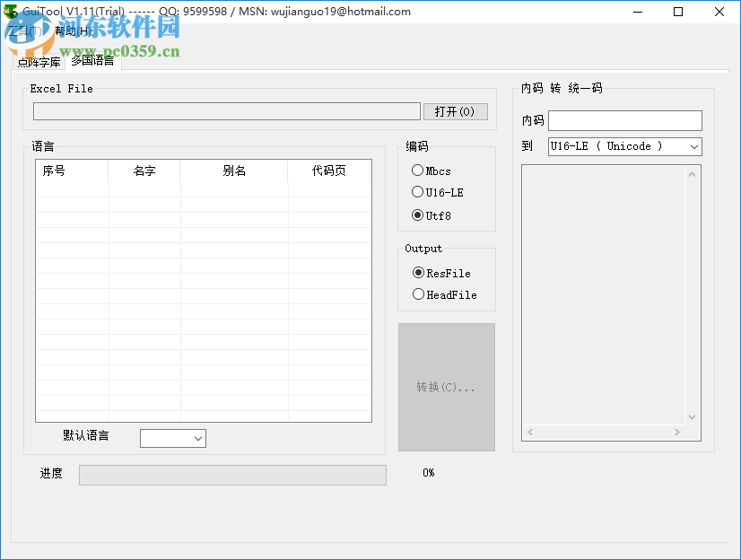Viewport: 741px width, 560px height.
Task: Click the GuiTool app icon in title bar
Action: [11, 12]
